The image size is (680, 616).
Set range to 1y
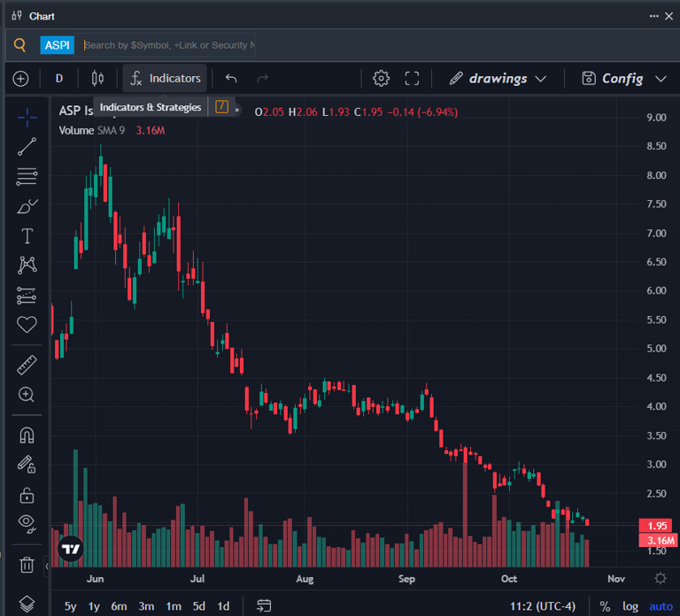point(94,606)
